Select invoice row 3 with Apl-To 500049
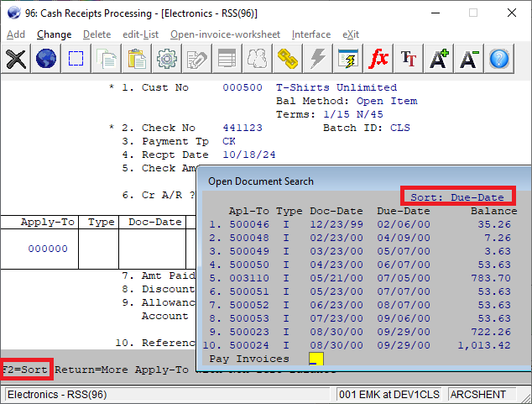532x404 pixels. point(360,251)
